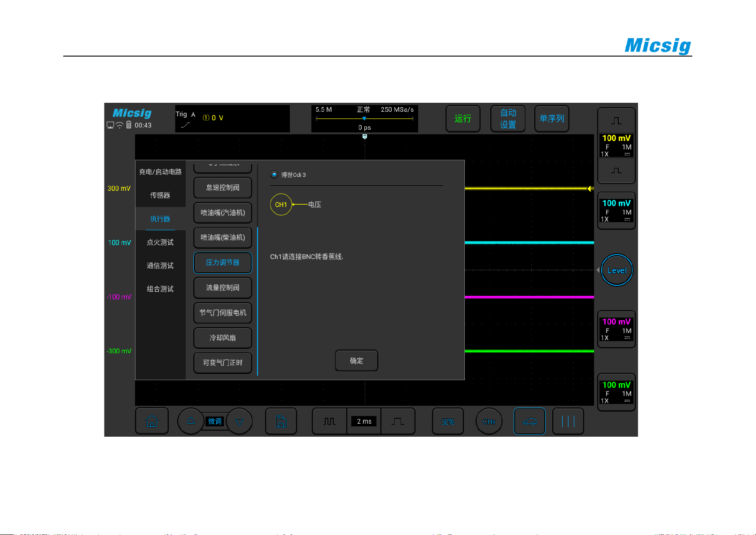Open 点火测试 ignition test category

[x=160, y=242]
